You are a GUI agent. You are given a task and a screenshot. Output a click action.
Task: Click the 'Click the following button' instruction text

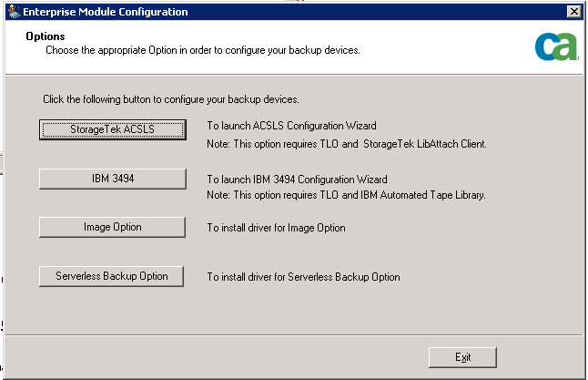(171, 98)
